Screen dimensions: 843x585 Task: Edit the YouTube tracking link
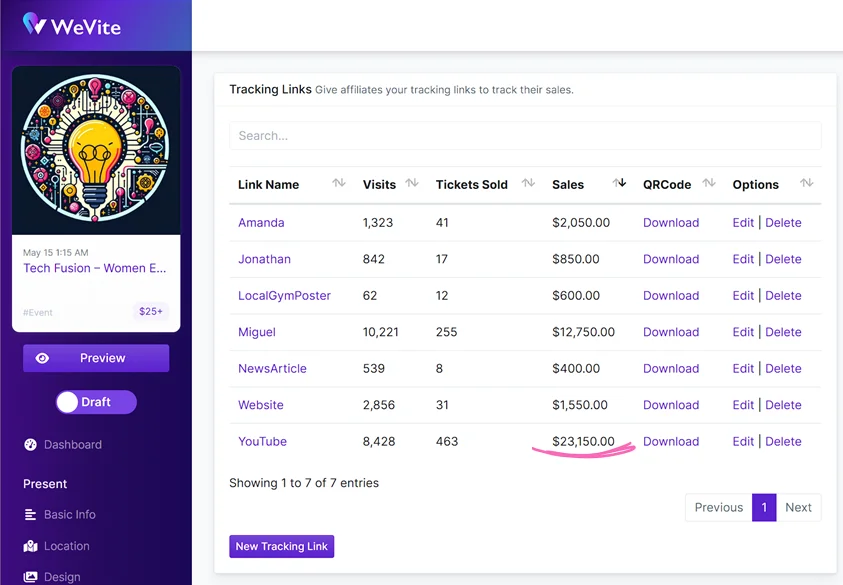pyautogui.click(x=743, y=441)
